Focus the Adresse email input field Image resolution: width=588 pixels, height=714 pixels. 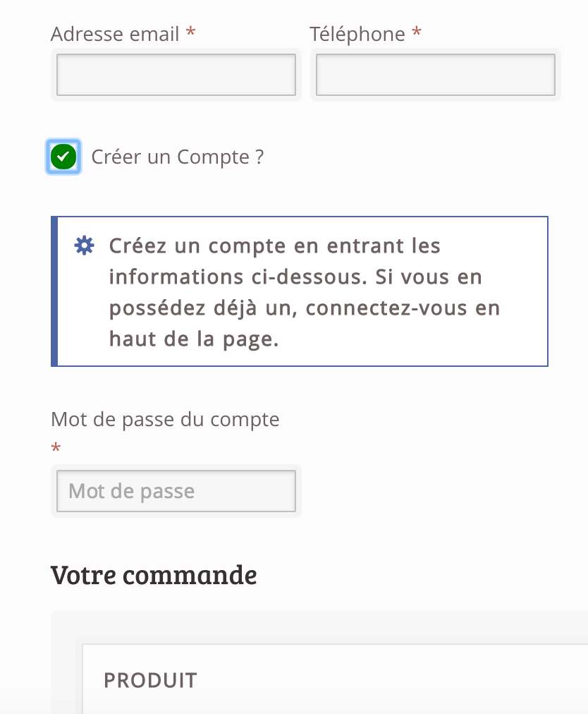(x=176, y=75)
